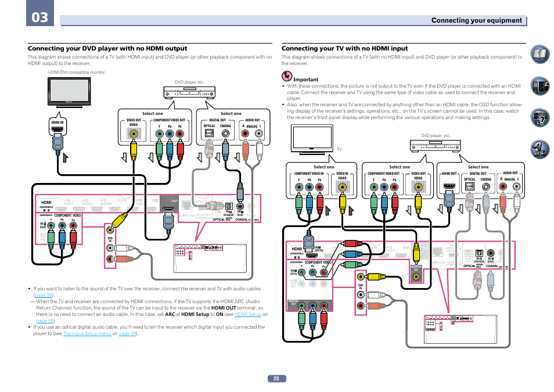Open the troubleshooting question-mark sidebar icon
This screenshot has height=392, width=554.
540,117
